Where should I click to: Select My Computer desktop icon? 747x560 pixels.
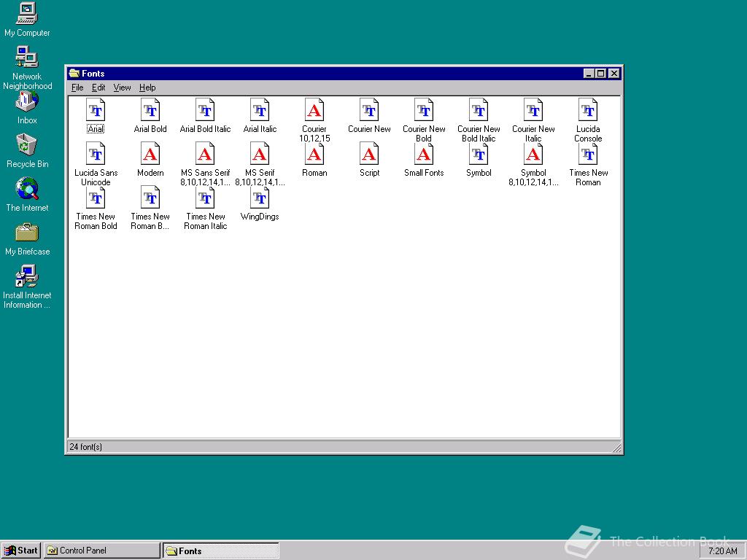27,20
